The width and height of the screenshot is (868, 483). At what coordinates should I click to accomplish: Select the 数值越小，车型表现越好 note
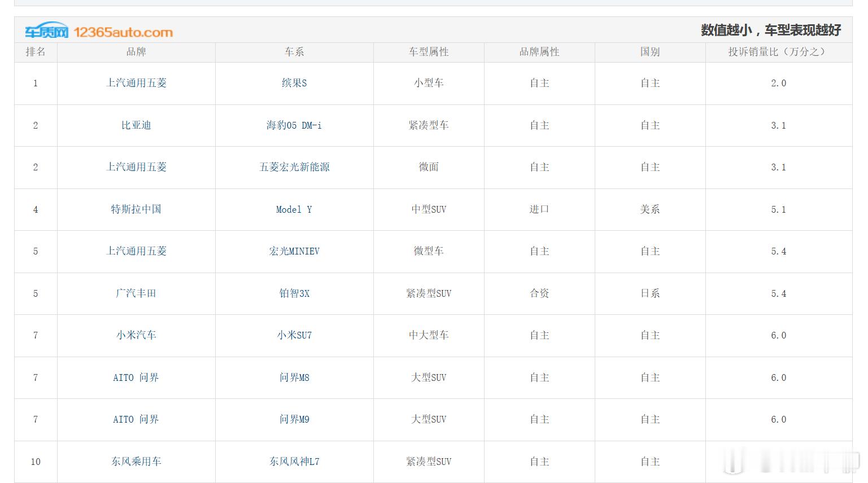click(x=771, y=30)
